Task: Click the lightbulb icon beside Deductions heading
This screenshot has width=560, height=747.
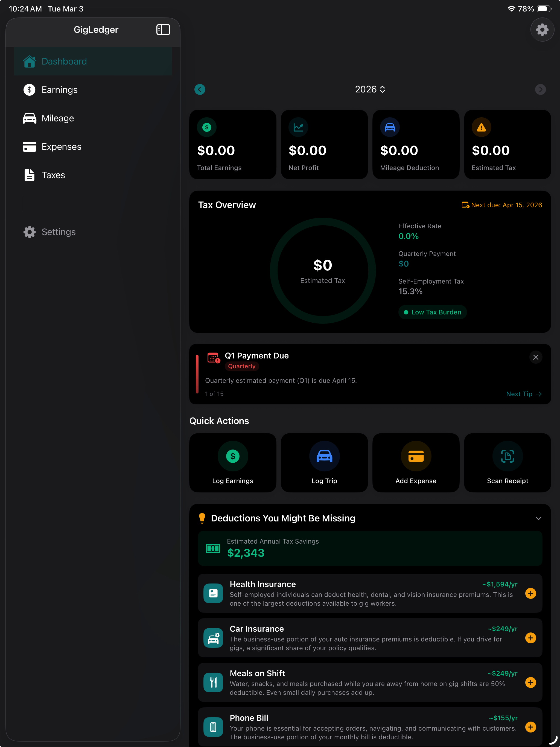Action: 202,518
